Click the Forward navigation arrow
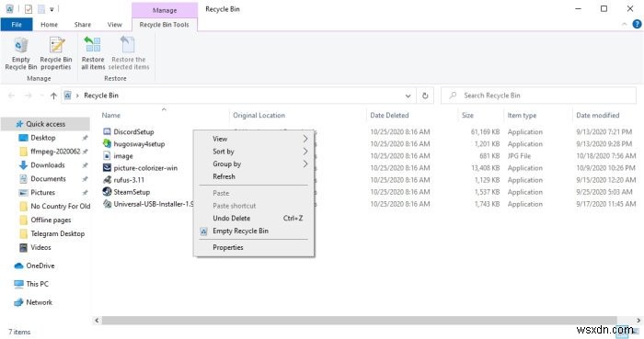644x339 pixels. pos(28,96)
